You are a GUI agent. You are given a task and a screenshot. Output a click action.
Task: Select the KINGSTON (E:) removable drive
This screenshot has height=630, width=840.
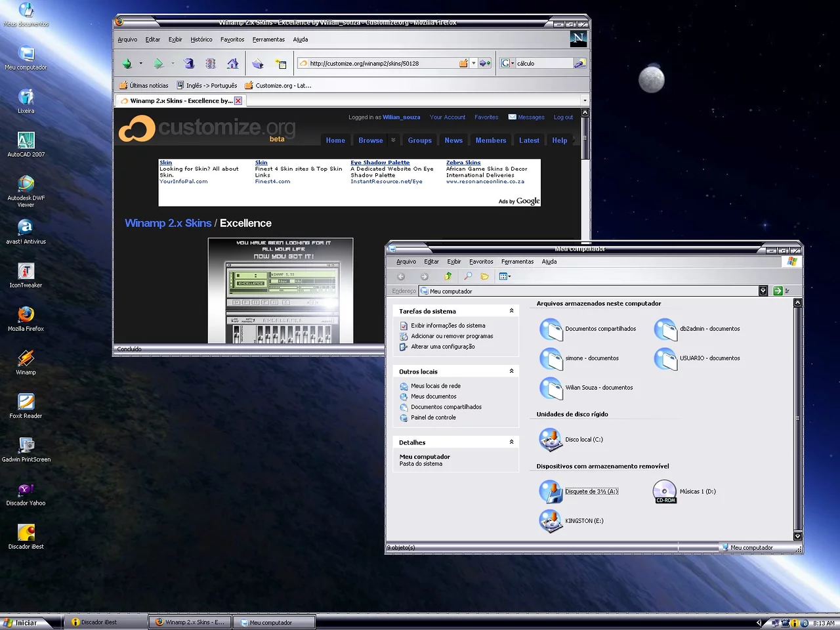coord(551,521)
